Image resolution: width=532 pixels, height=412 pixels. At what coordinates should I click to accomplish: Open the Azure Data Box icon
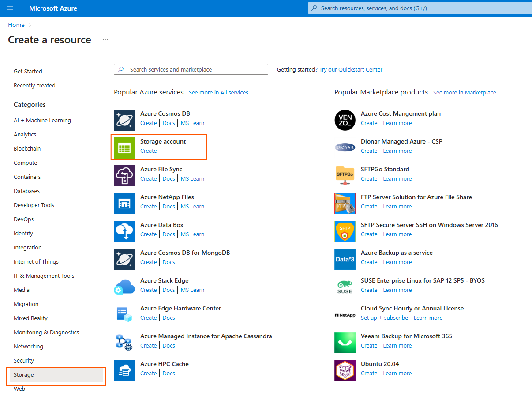(124, 231)
